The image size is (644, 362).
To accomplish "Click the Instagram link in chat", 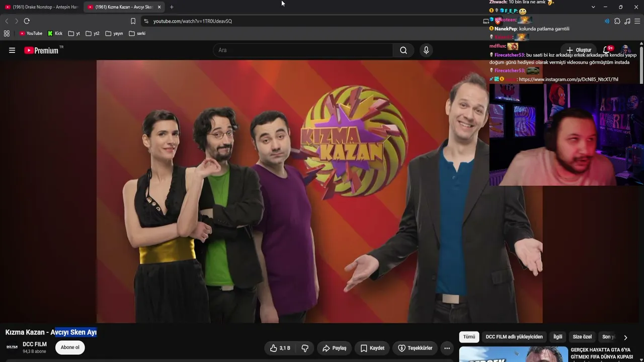I will 569,79.
